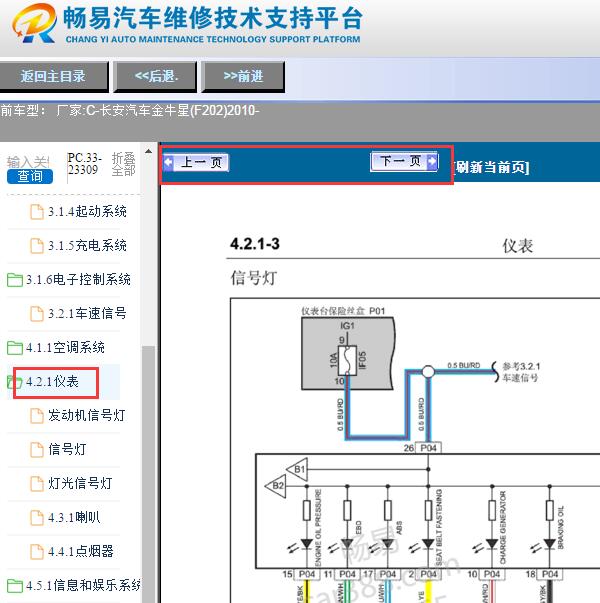Click the B2 connector triangle in diagram
This screenshot has height=603, width=600.
pyautogui.click(x=276, y=486)
